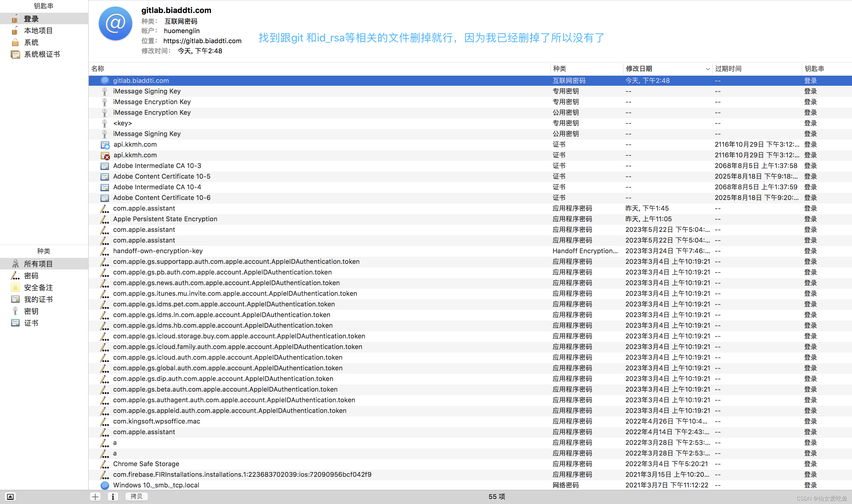Click the Adobe Intermediate CA 10-3 certificate icon
This screenshot has height=504, width=852.
[x=105, y=166]
